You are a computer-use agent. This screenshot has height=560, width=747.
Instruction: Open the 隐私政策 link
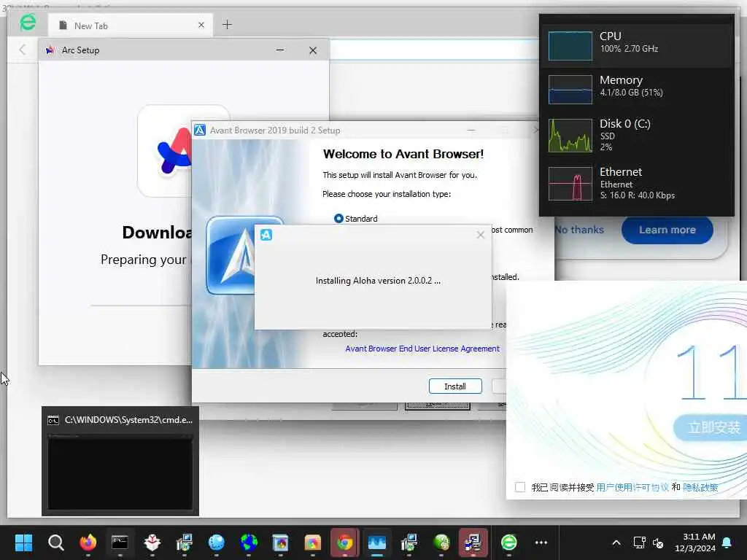coord(700,487)
